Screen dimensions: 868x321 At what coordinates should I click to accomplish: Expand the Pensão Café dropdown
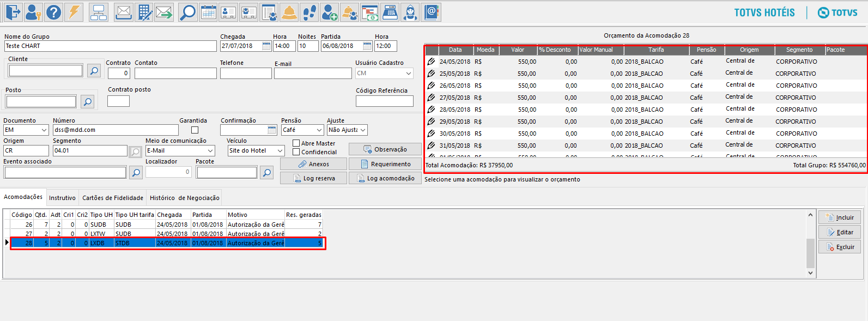(x=319, y=130)
